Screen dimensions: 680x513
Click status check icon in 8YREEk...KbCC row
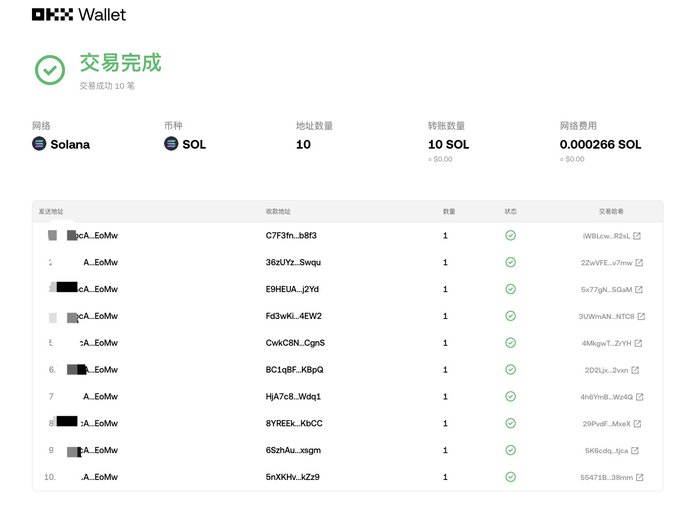510,423
